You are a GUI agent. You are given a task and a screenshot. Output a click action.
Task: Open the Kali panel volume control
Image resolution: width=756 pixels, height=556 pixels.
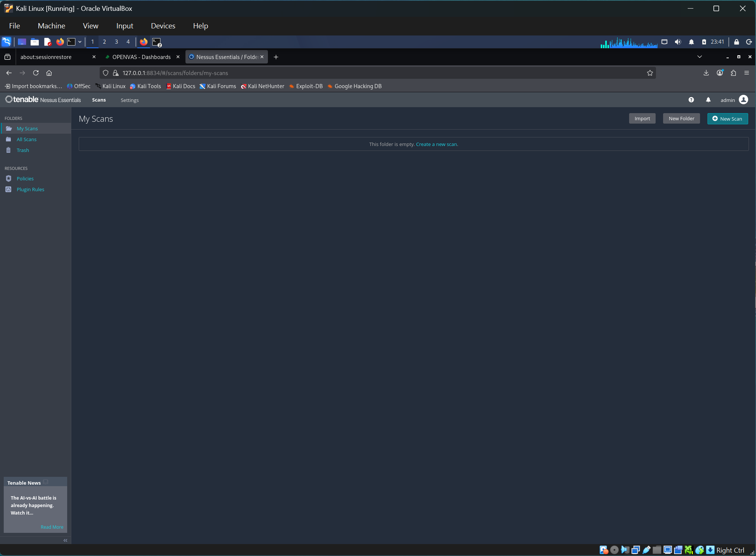tap(678, 42)
